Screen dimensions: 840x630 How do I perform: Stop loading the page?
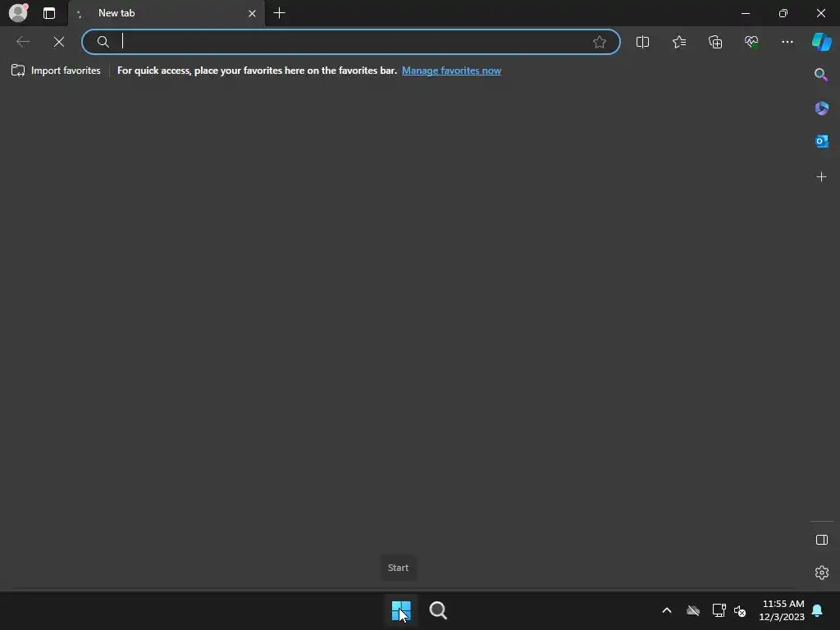coord(59,42)
